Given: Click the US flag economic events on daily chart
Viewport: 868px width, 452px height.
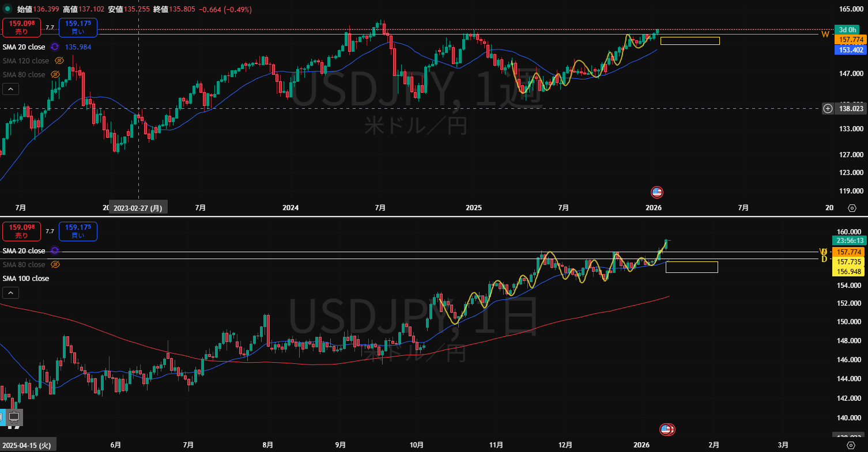Looking at the screenshot, I should (667, 430).
